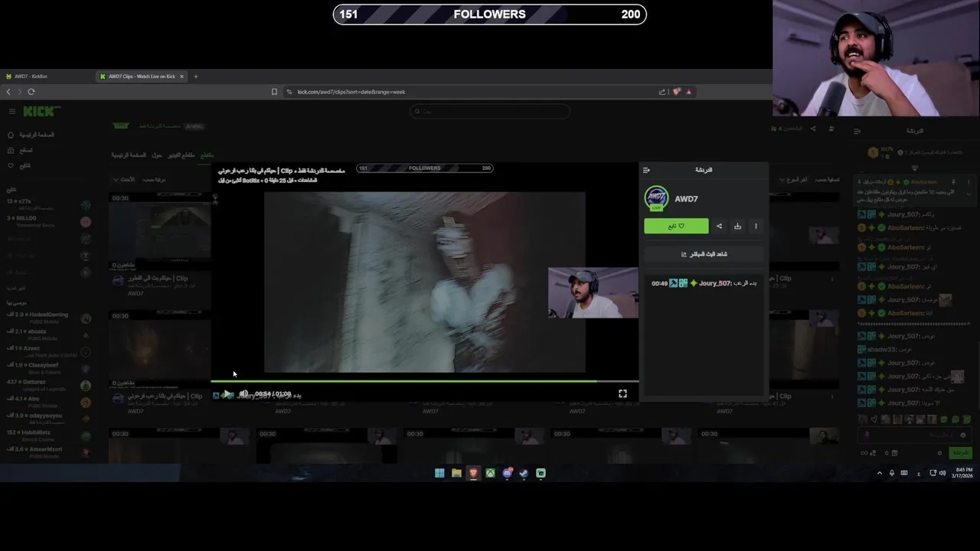
Task: Open the taskbar clock and date
Action: [962, 473]
